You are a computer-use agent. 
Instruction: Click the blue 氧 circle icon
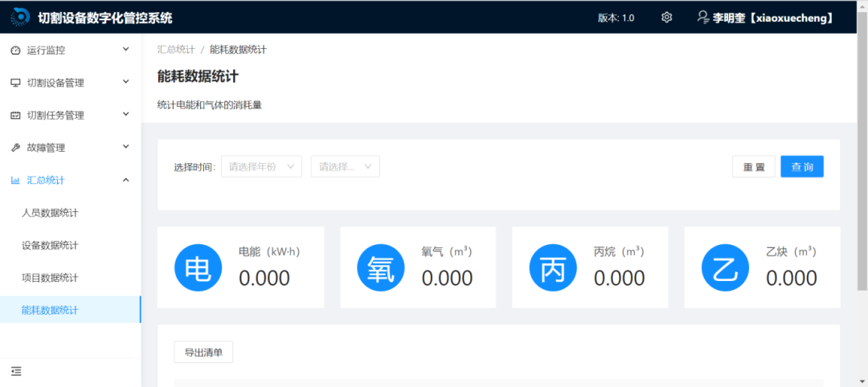coord(380,267)
